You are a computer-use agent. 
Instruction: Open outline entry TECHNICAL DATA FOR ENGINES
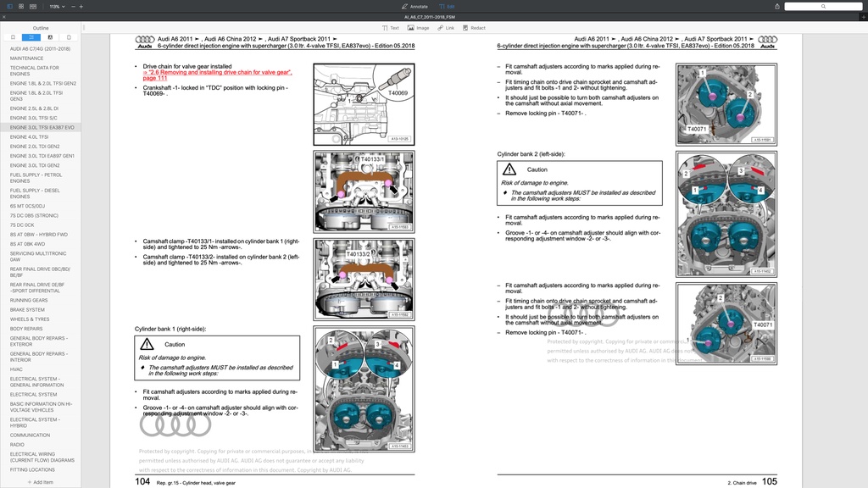pyautogui.click(x=34, y=71)
